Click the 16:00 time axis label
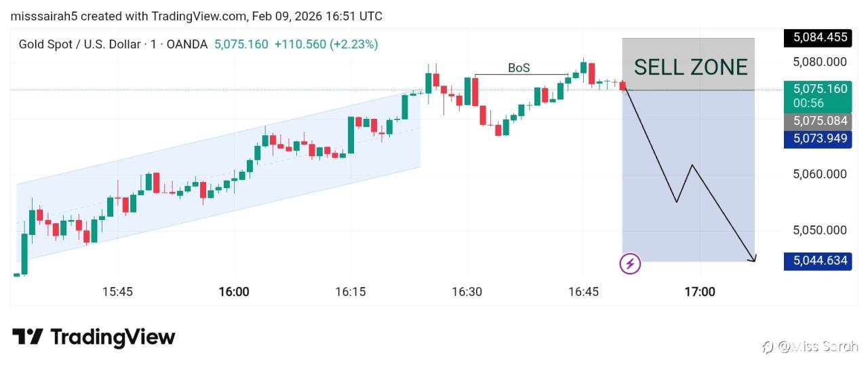This screenshot has width=868, height=368. [234, 292]
